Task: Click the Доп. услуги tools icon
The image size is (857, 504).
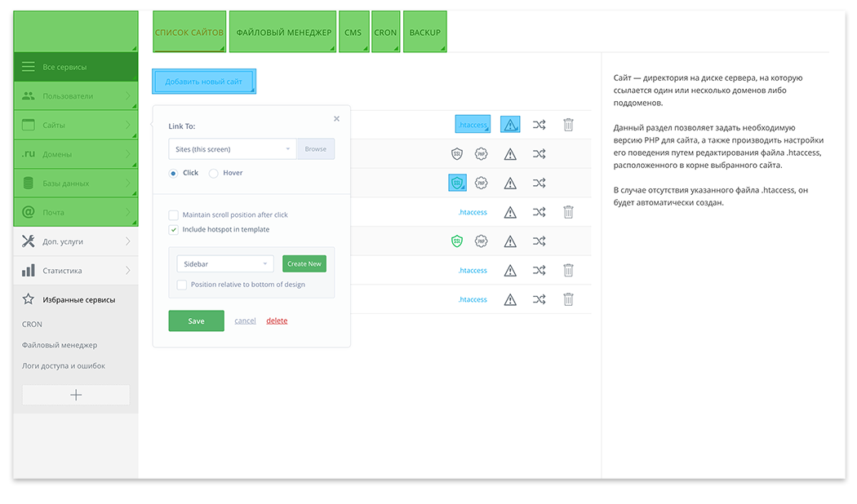Action: pyautogui.click(x=27, y=241)
